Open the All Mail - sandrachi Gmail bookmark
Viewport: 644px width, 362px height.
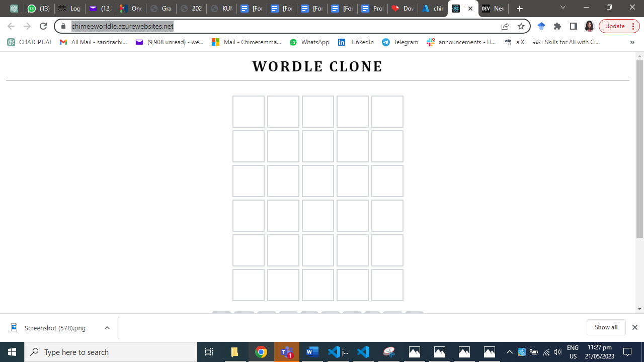click(x=93, y=42)
